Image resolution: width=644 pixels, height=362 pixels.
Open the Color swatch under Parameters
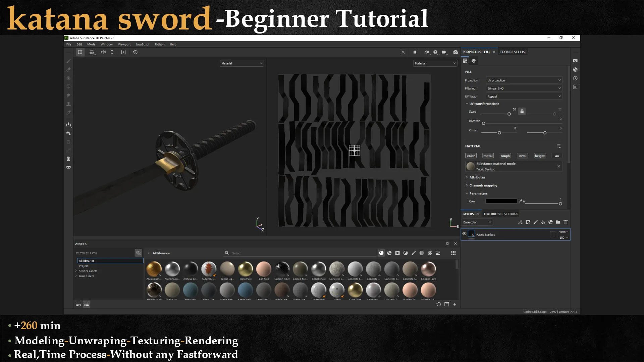click(501, 201)
